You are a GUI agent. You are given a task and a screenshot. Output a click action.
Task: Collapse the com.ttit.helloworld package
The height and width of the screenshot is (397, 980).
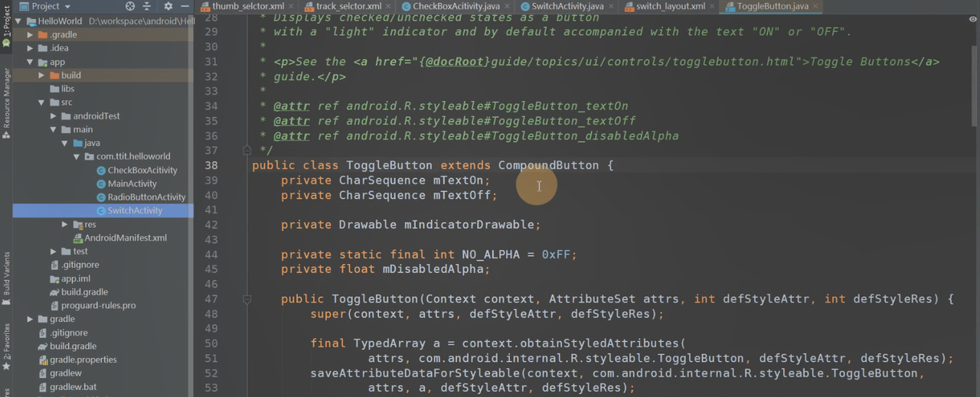[x=77, y=156]
